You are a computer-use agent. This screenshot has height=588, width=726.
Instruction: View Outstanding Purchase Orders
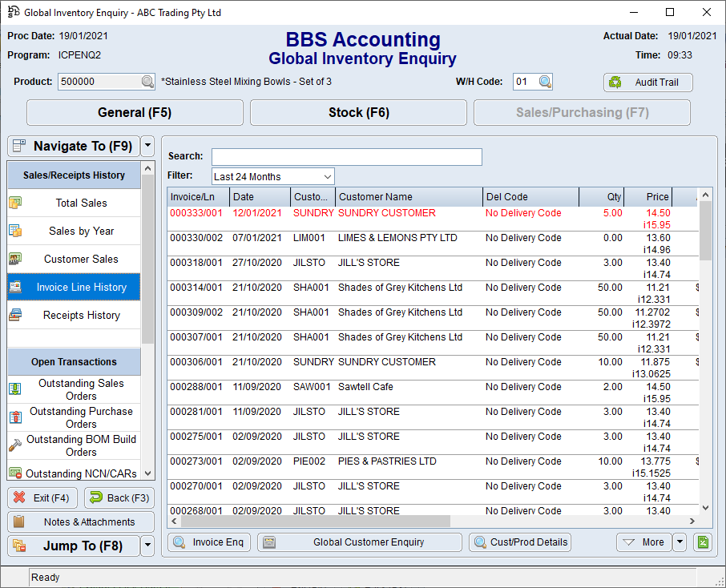pos(81,417)
